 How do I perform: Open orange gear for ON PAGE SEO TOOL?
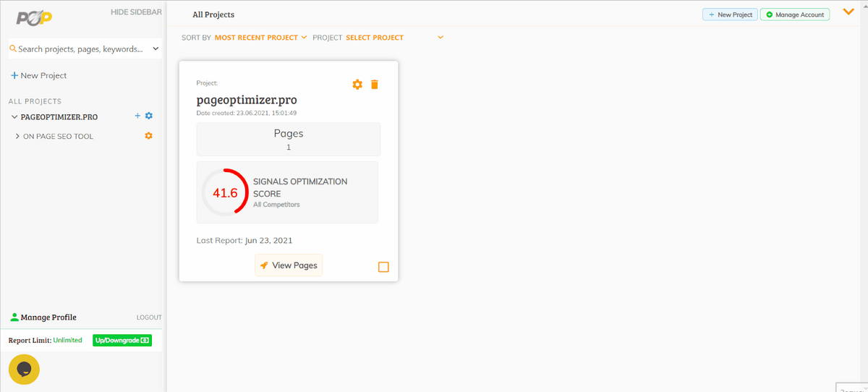pyautogui.click(x=149, y=136)
